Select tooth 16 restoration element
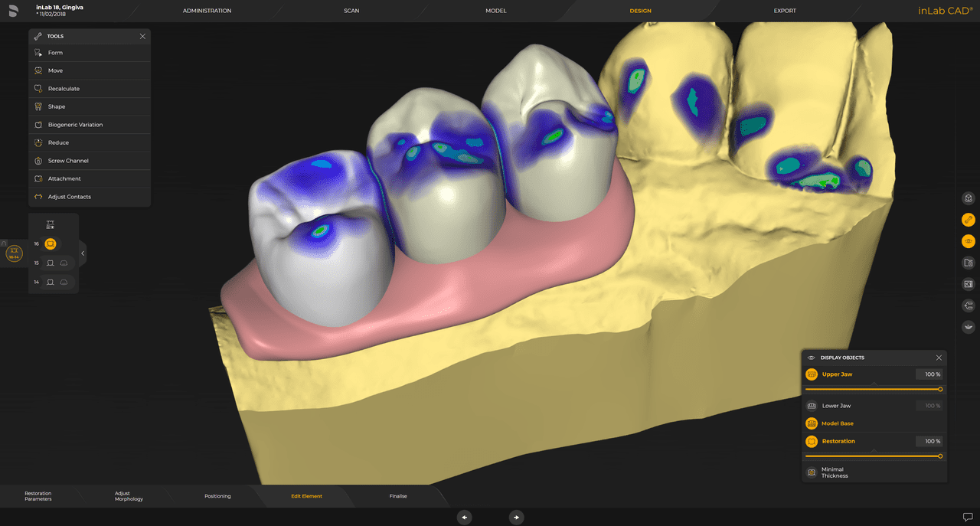This screenshot has width=980, height=526. pos(50,243)
